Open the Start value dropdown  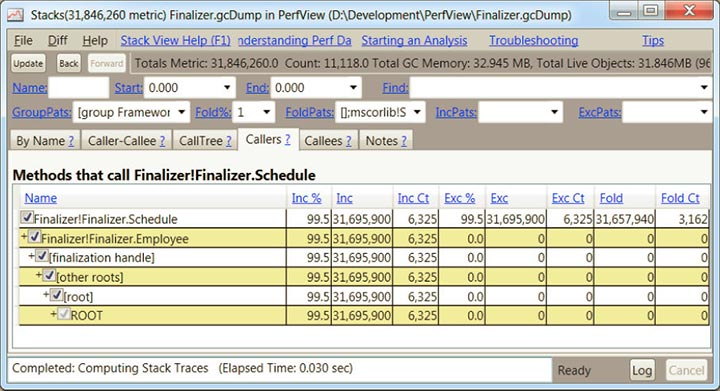[x=227, y=88]
